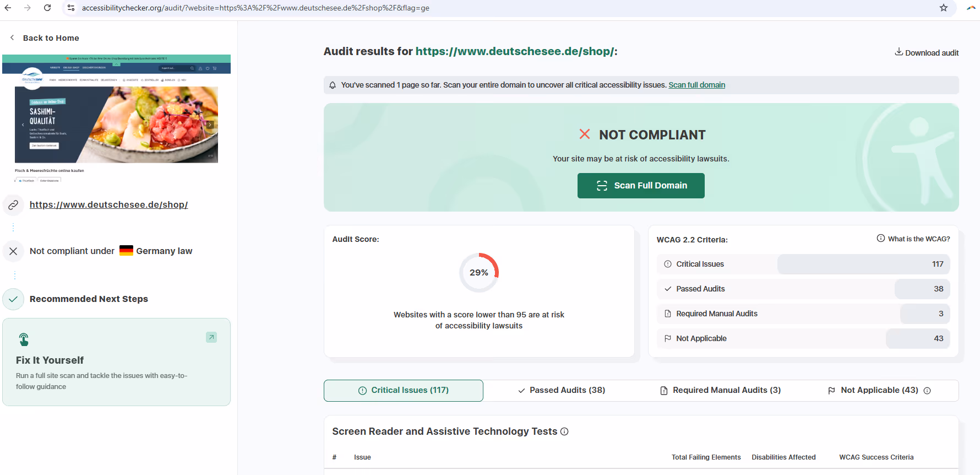Click the WCAG Success Criteria column header
Image resolution: width=980 pixels, height=475 pixels.
(876, 457)
